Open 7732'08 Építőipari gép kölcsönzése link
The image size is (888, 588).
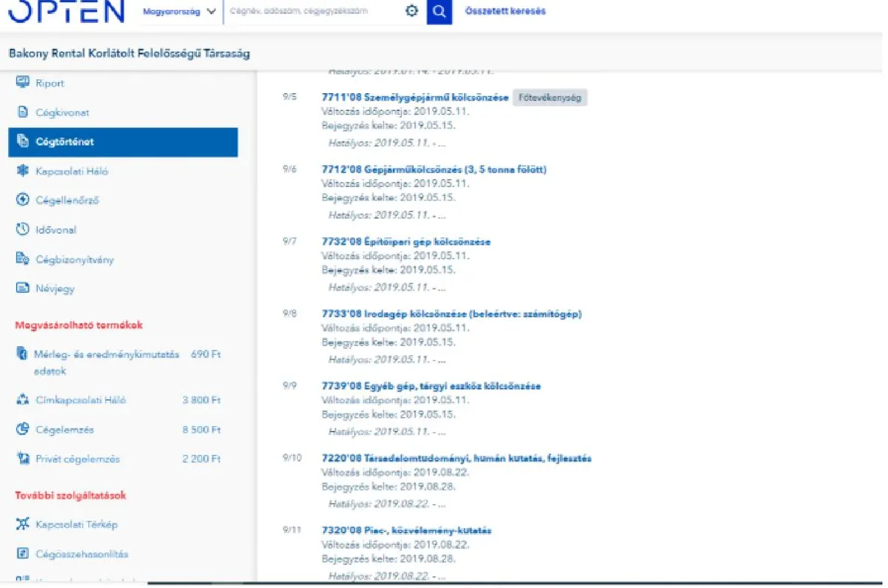[406, 242]
